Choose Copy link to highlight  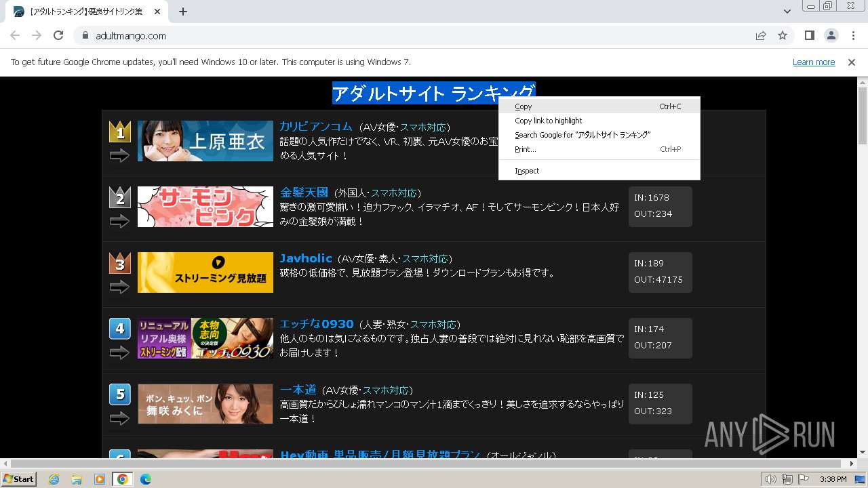[x=599, y=121]
